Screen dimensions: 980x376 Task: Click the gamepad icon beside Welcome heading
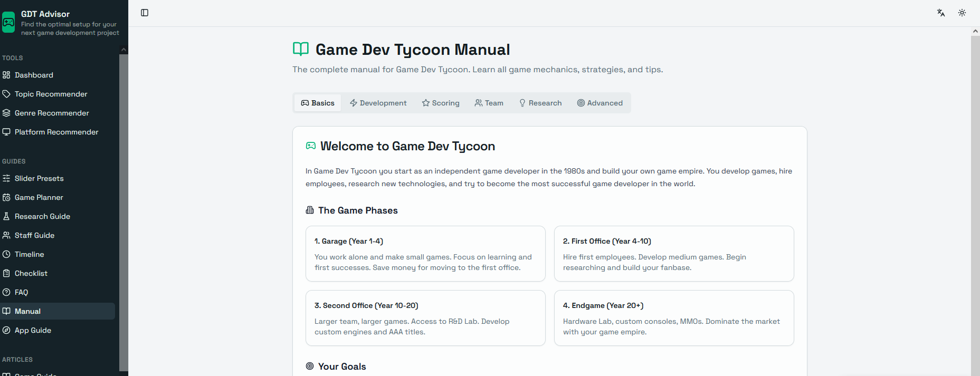click(311, 146)
